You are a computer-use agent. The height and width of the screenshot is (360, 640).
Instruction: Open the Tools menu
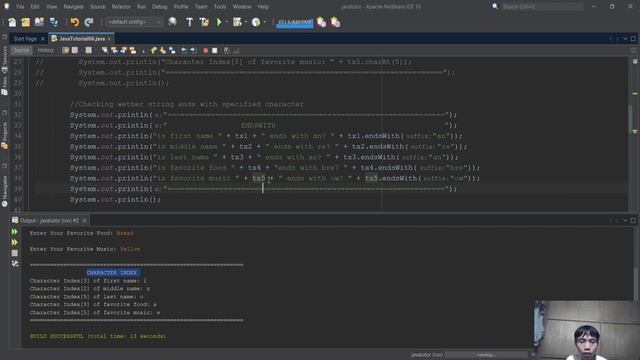tap(220, 7)
